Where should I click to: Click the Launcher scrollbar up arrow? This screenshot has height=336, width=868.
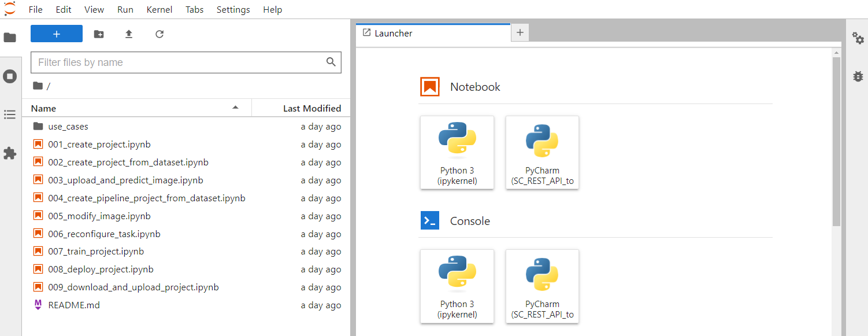coord(836,52)
